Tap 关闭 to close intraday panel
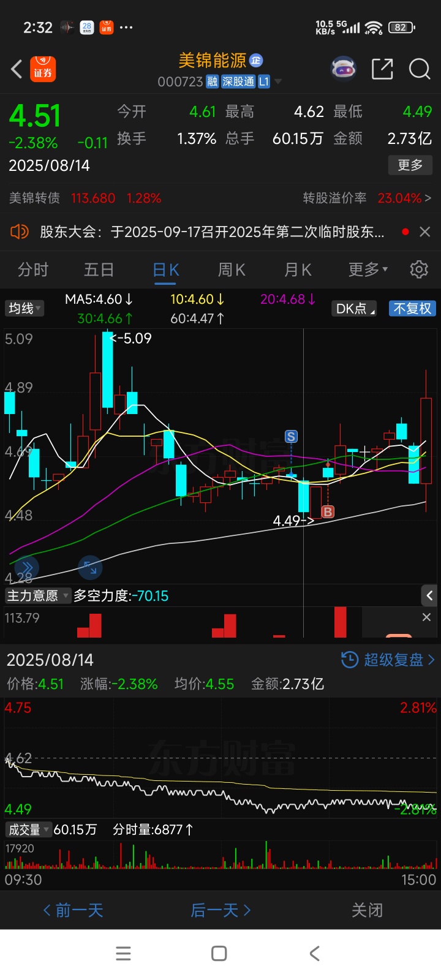The width and height of the screenshot is (441, 980). pos(367,910)
